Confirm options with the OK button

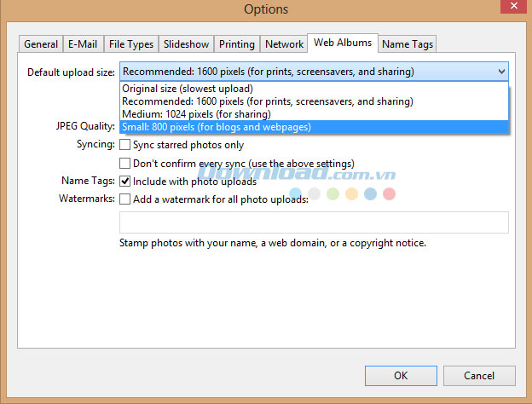[x=401, y=375]
